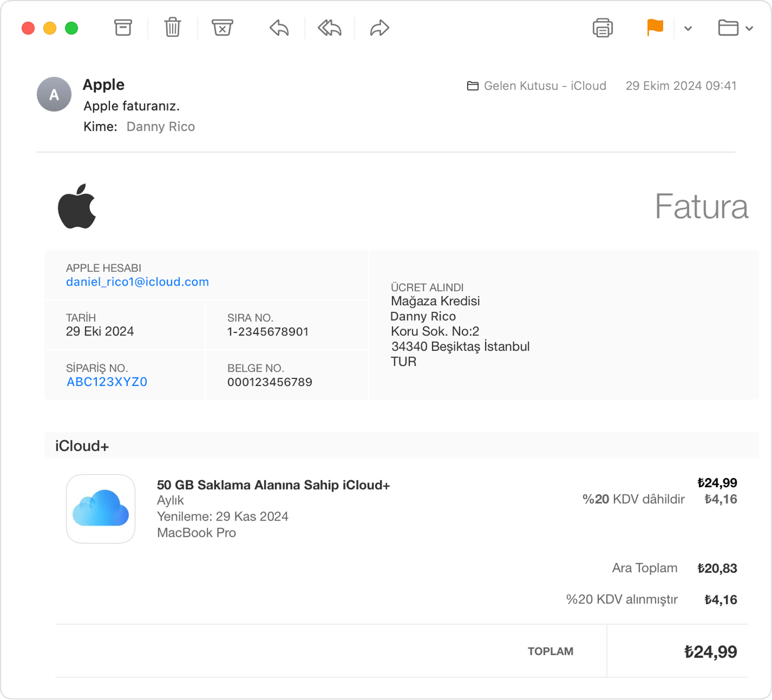Flag the message with orange flag
Screen dimensions: 772x700
click(x=655, y=27)
